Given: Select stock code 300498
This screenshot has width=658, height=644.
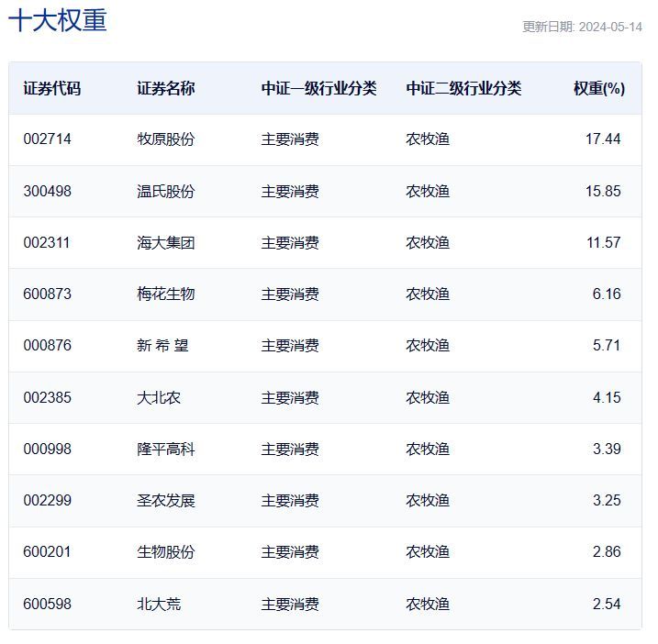Looking at the screenshot, I should (x=48, y=191).
